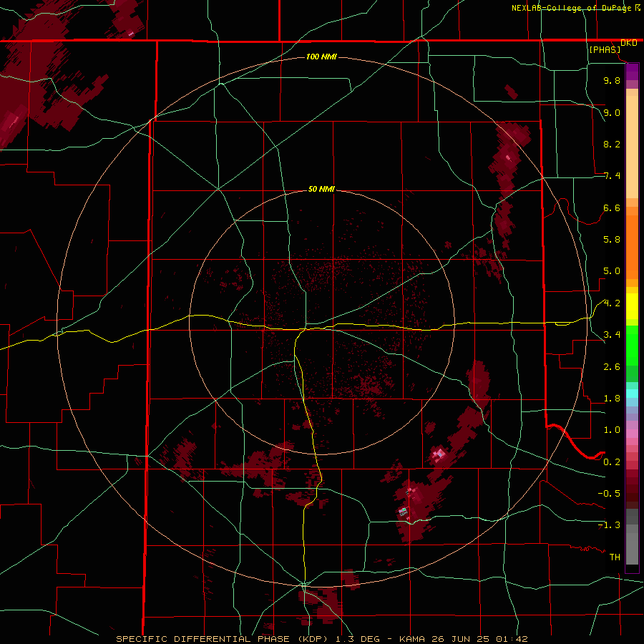Click the TH label at the legend bottom
Screen dimensions: 644x644
tap(615, 557)
